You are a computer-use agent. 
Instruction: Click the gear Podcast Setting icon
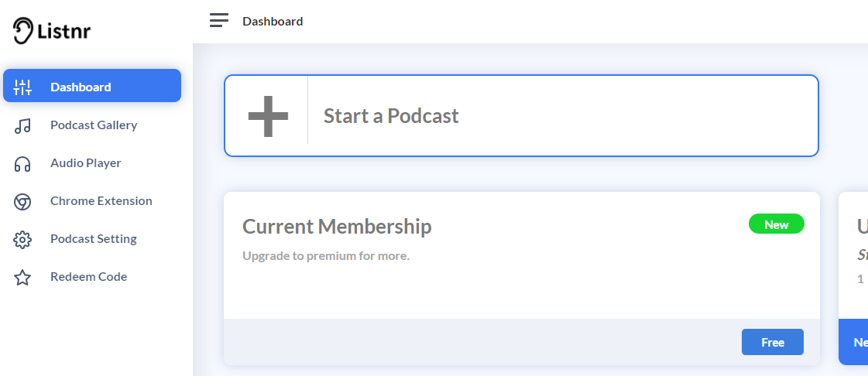22,239
